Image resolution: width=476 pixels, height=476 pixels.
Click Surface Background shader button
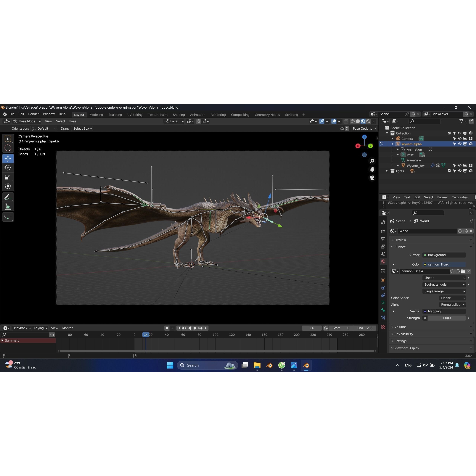(x=444, y=255)
